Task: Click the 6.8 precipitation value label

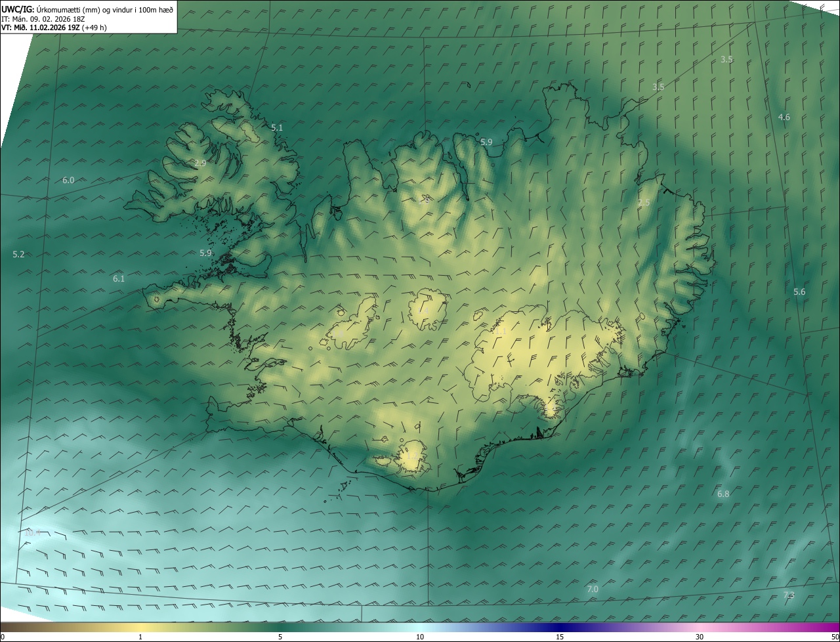Action: (723, 494)
